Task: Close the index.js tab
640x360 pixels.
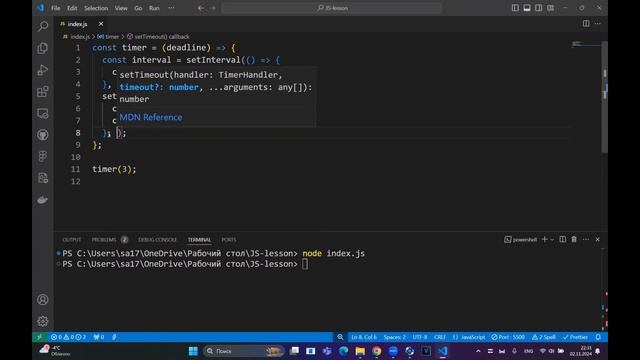Action: [101, 24]
